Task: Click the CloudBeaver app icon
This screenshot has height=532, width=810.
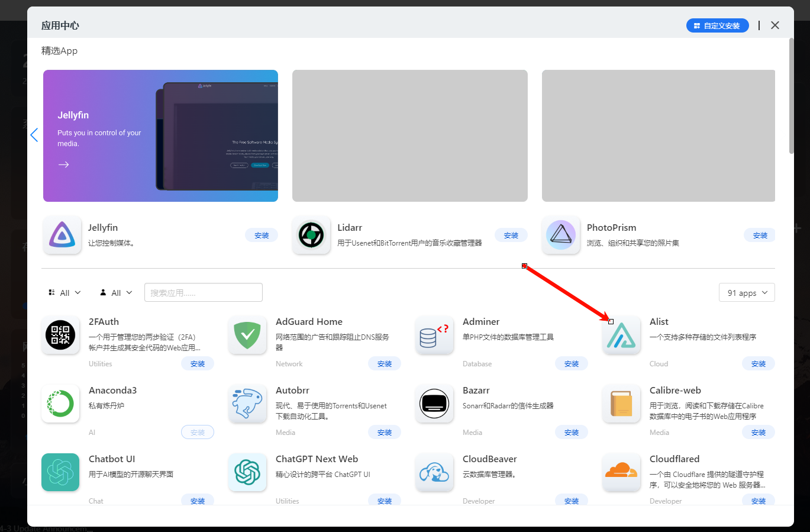Action: pos(434,472)
